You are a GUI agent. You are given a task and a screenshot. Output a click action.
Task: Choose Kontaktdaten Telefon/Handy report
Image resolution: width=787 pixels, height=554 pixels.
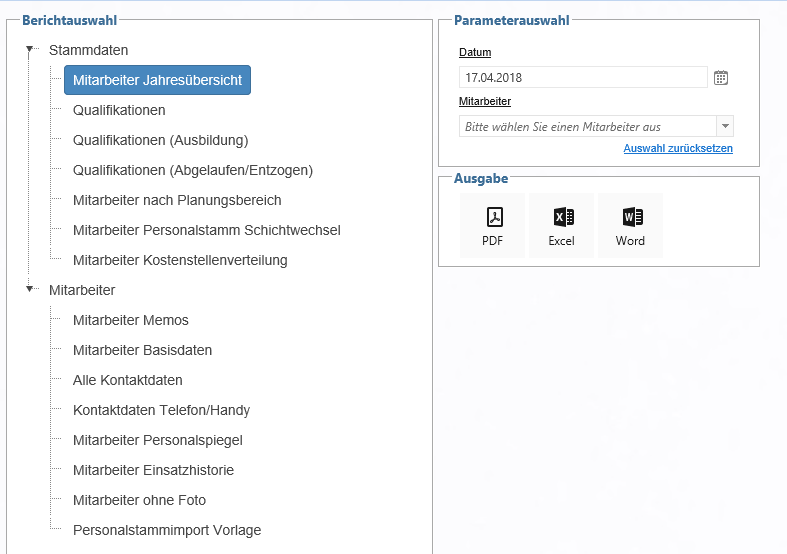point(161,410)
